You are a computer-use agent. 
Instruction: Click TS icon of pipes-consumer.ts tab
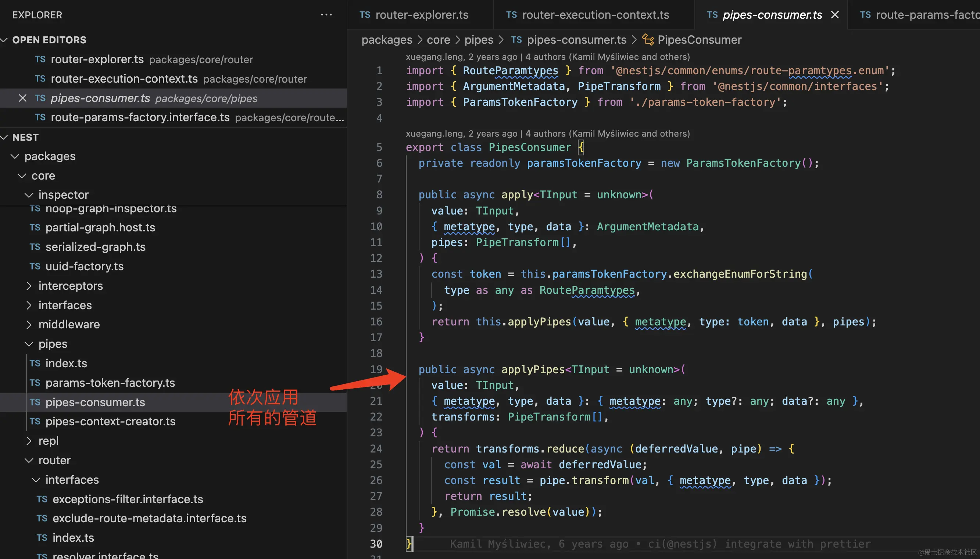click(x=712, y=15)
